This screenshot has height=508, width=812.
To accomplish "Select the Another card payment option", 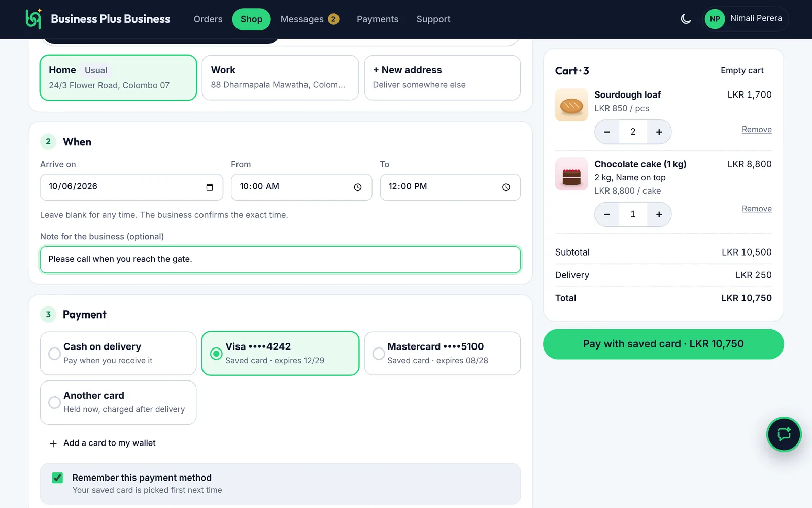I will click(118, 402).
